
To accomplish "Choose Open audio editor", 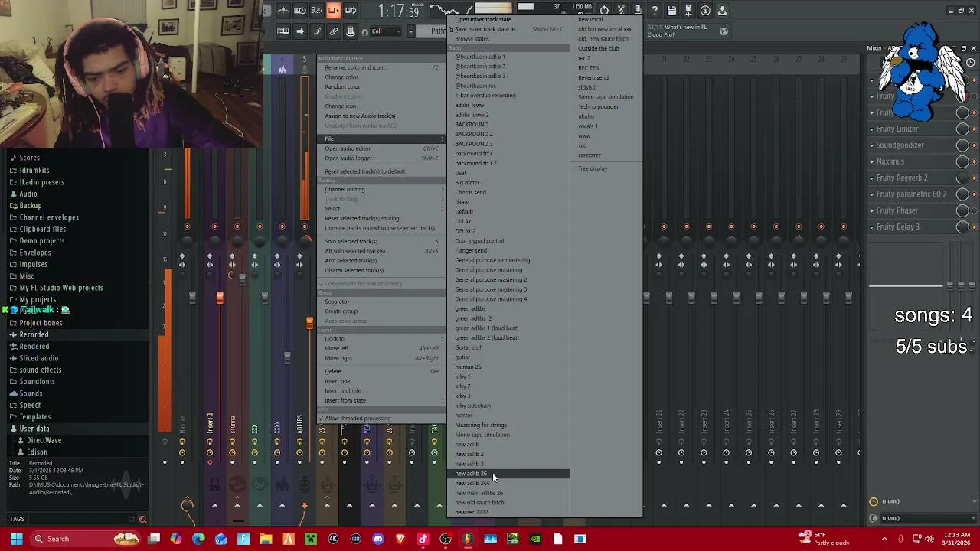I will coord(381,148).
